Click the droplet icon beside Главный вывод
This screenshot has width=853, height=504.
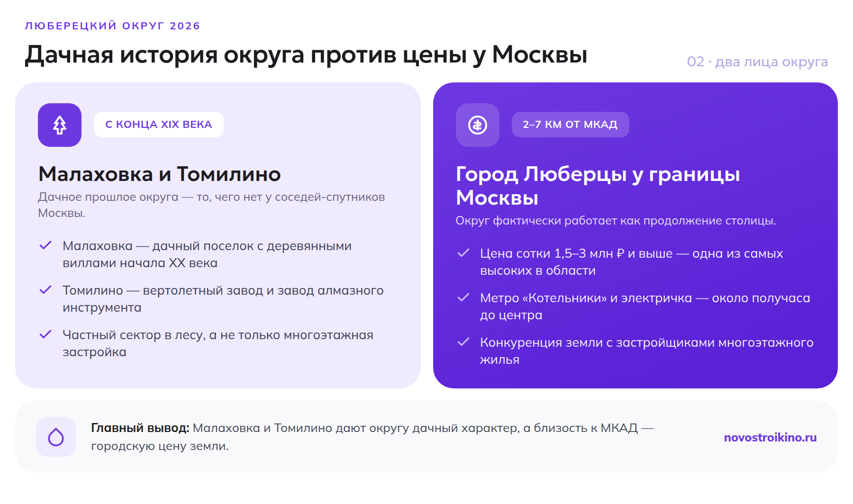[56, 437]
